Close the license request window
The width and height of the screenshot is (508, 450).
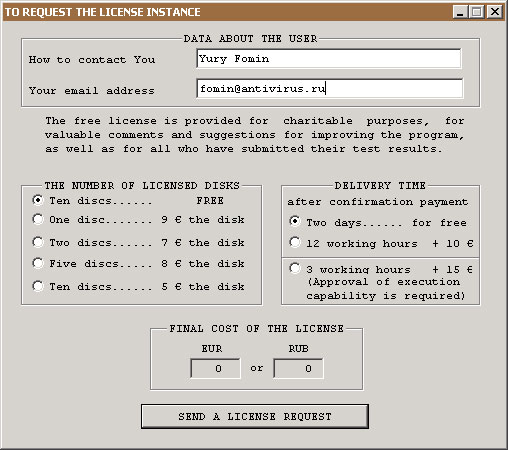(495, 12)
